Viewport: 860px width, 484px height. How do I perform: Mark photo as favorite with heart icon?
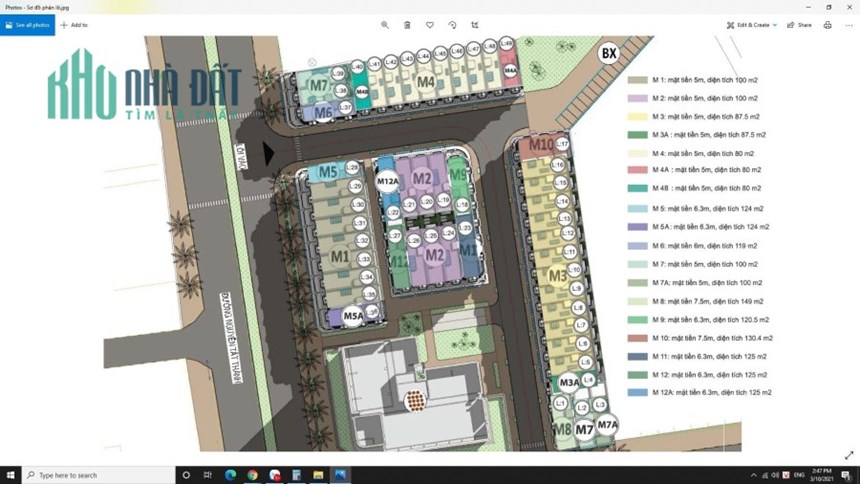pos(430,25)
